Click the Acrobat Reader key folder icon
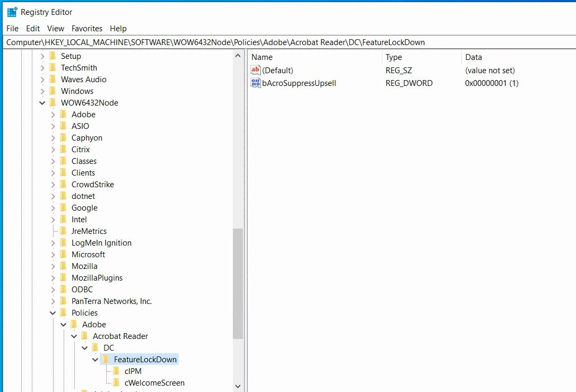This screenshot has width=576, height=392. 84,336
